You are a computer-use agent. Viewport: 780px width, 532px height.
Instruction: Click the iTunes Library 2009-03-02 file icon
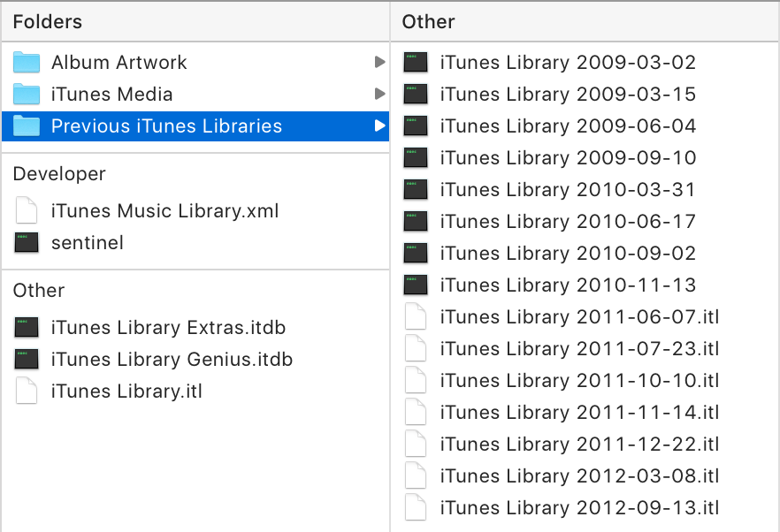click(416, 63)
